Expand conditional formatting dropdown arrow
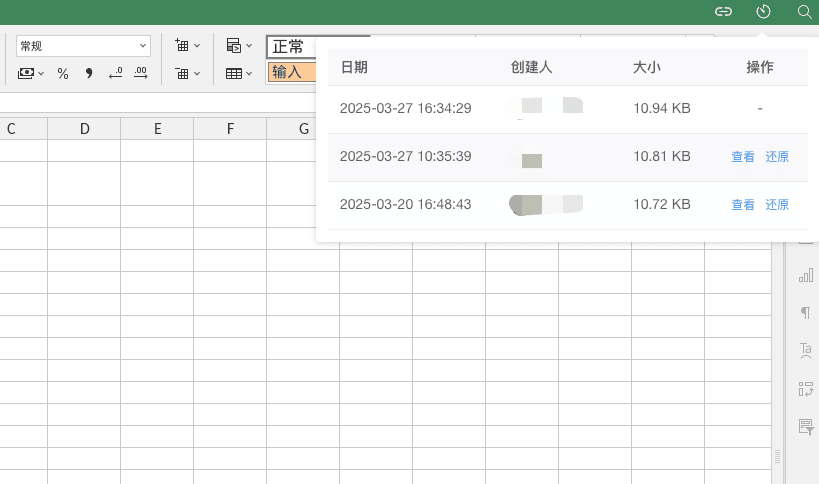This screenshot has width=819, height=484. point(249,46)
